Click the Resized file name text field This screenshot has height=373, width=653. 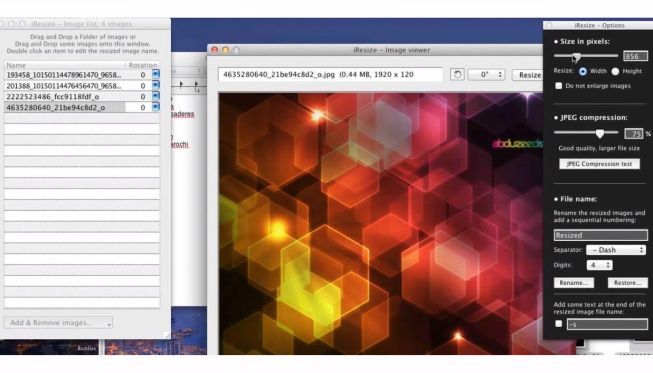(x=601, y=235)
